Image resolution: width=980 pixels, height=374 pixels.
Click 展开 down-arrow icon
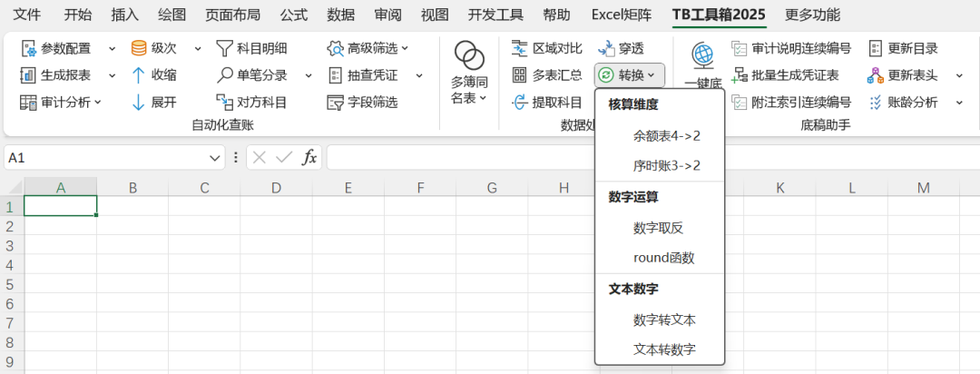click(x=139, y=103)
